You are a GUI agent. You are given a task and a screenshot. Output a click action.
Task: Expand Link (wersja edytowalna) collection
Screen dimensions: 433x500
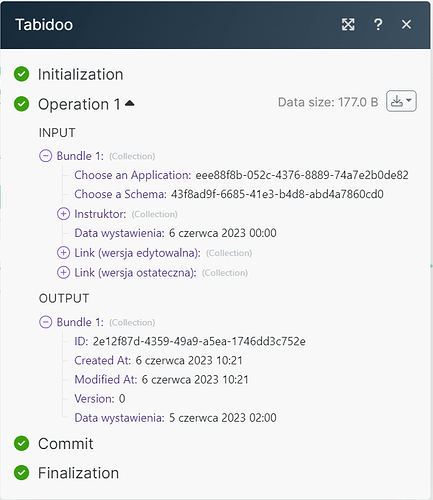[x=63, y=253]
